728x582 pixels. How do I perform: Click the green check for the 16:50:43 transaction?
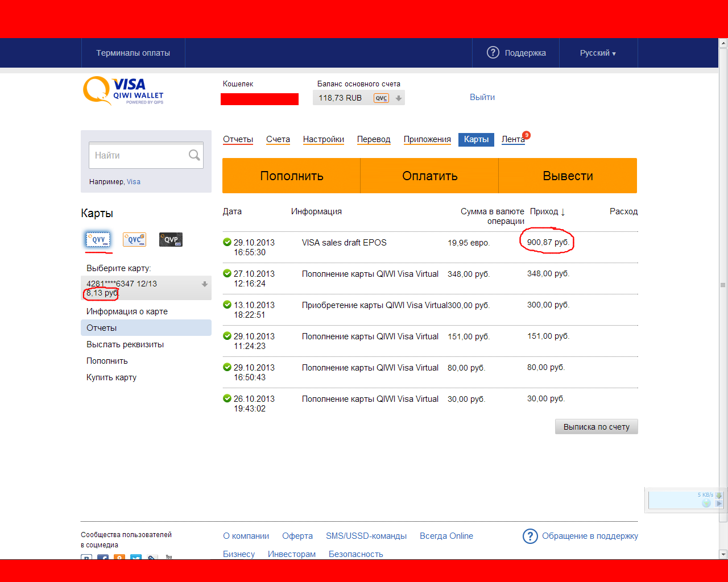[227, 367]
